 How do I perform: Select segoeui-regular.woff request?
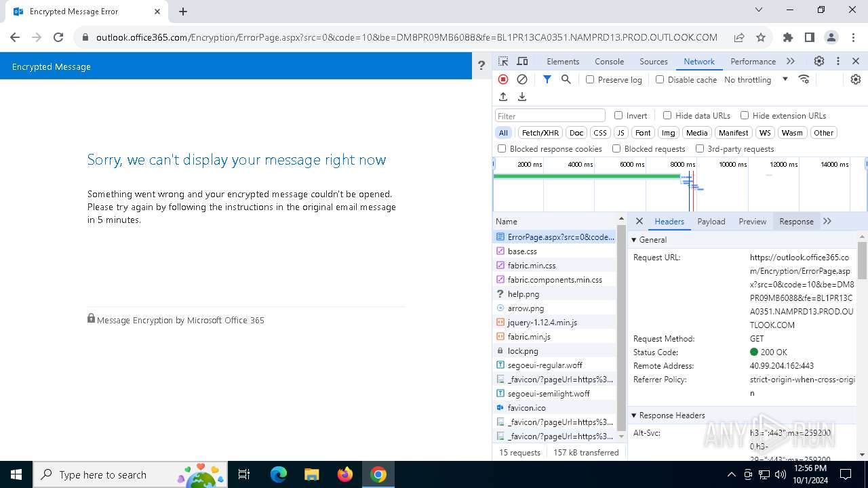click(x=555, y=365)
